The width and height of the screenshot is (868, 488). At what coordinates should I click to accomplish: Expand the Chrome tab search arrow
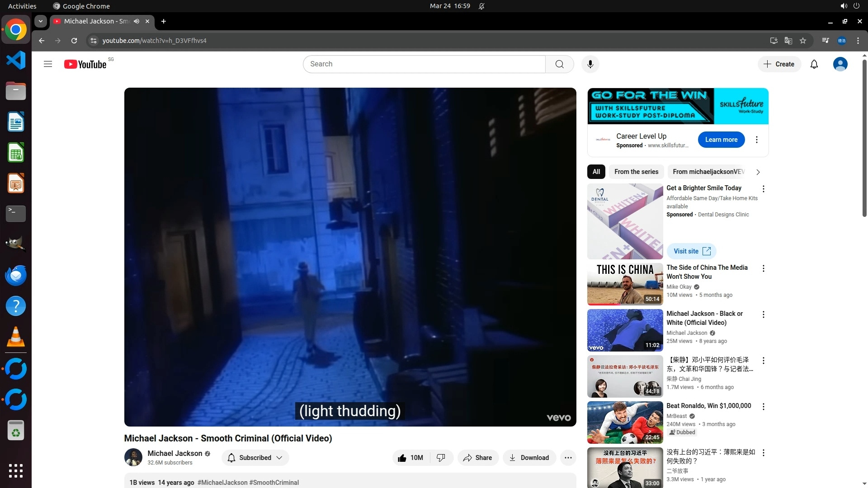click(x=41, y=21)
